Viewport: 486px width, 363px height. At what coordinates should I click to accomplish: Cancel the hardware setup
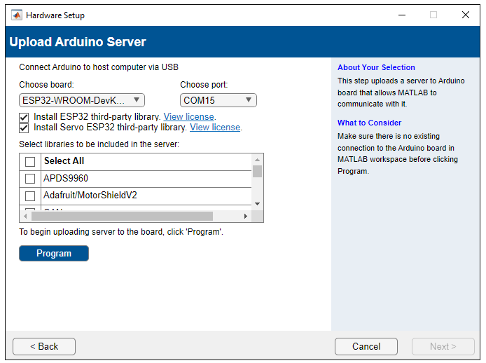tap(366, 347)
